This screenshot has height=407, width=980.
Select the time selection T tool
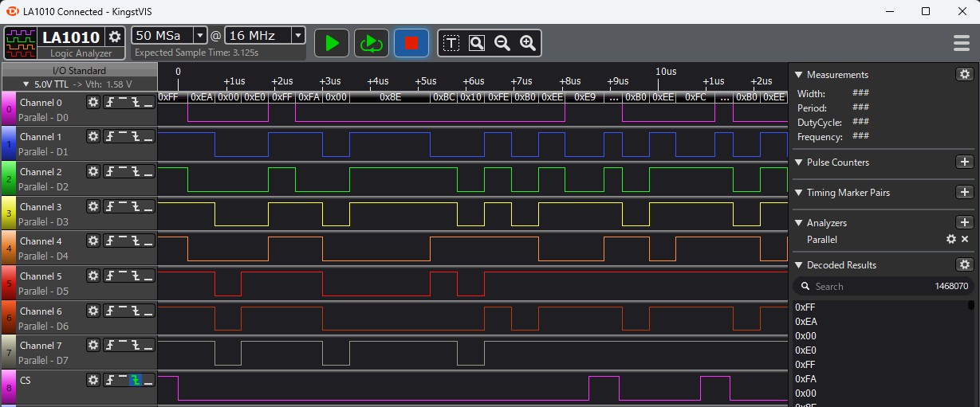451,43
